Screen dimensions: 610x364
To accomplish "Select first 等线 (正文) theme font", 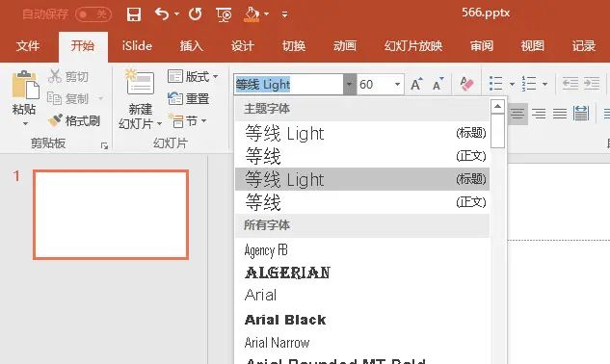I will [362, 156].
